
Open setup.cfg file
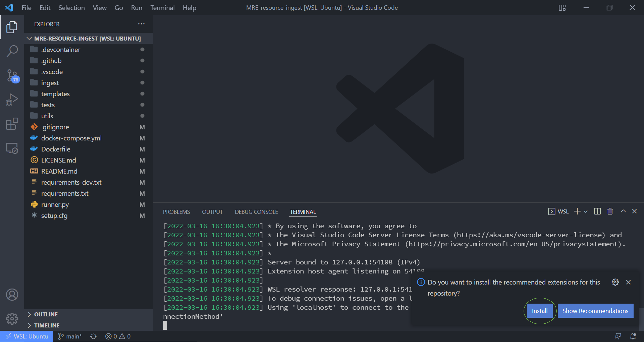[x=89, y=215]
